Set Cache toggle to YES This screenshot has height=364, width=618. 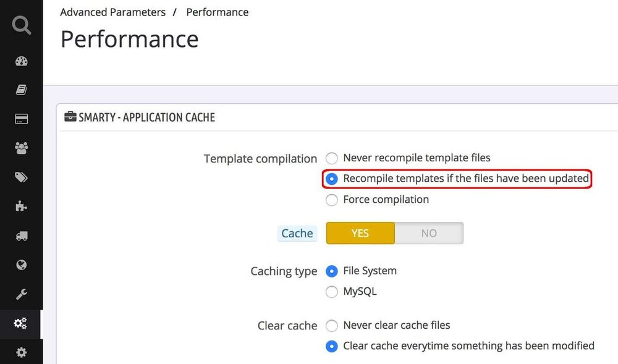(360, 233)
